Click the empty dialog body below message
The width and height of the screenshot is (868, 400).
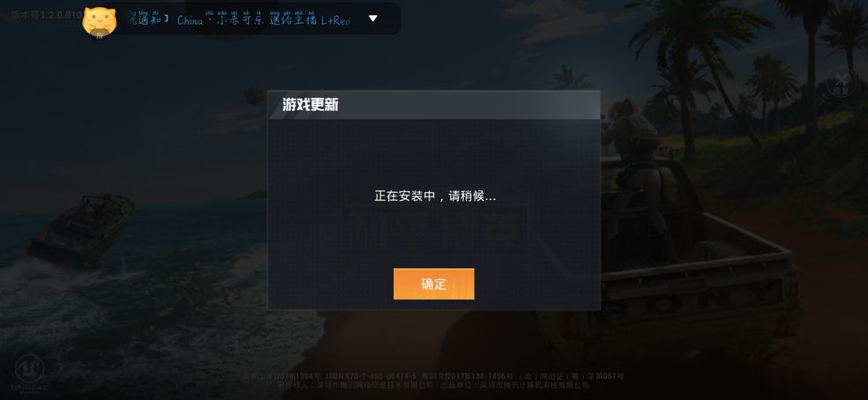tap(434, 238)
